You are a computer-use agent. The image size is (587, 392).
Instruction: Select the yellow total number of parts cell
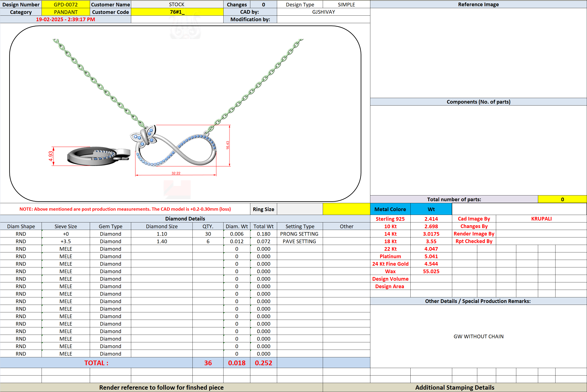click(562, 199)
